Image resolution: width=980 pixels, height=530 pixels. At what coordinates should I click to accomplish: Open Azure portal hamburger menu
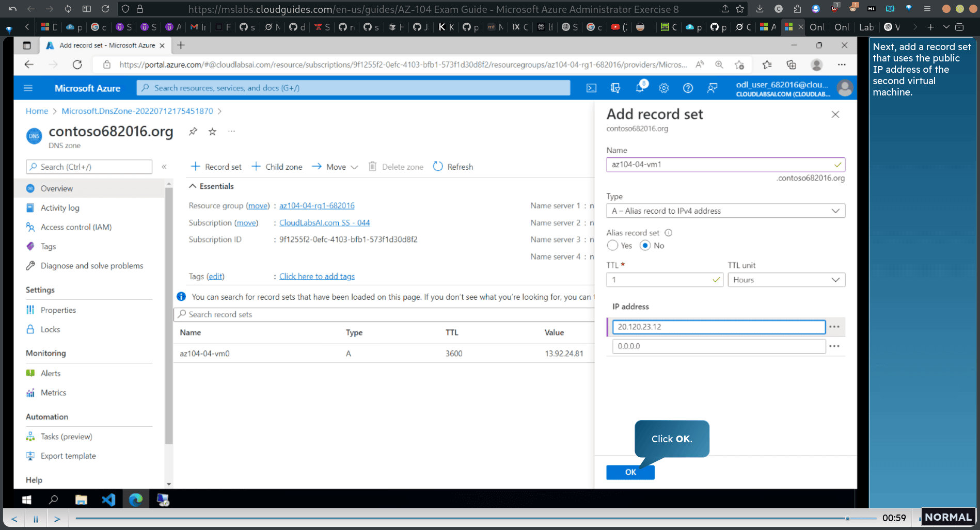[x=28, y=88]
